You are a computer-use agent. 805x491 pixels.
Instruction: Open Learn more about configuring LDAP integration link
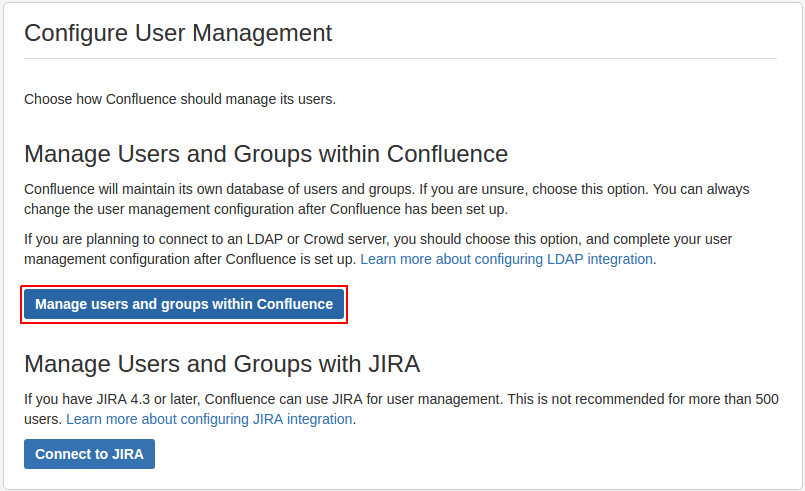(506, 259)
